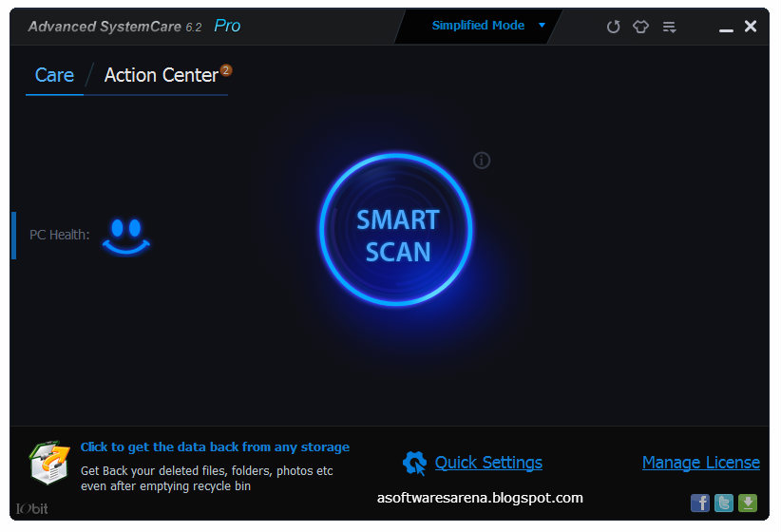The height and width of the screenshot is (532, 781).
Task: Click the 'get the data back' promo link
Action: tap(215, 447)
